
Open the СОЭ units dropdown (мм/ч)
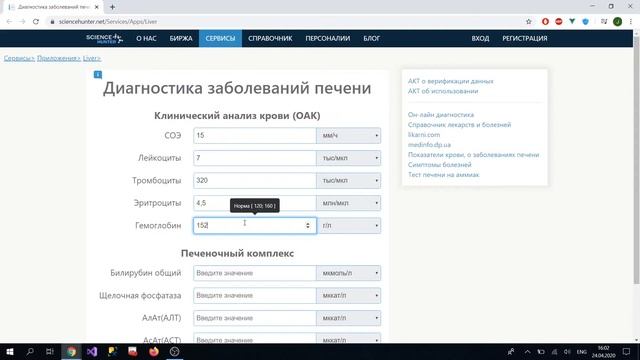(348, 136)
